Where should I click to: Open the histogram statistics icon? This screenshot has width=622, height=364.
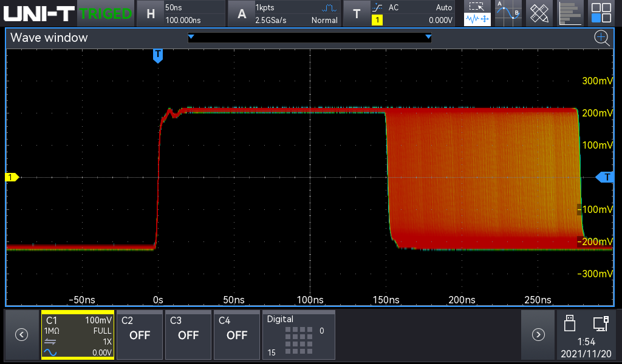(x=570, y=13)
